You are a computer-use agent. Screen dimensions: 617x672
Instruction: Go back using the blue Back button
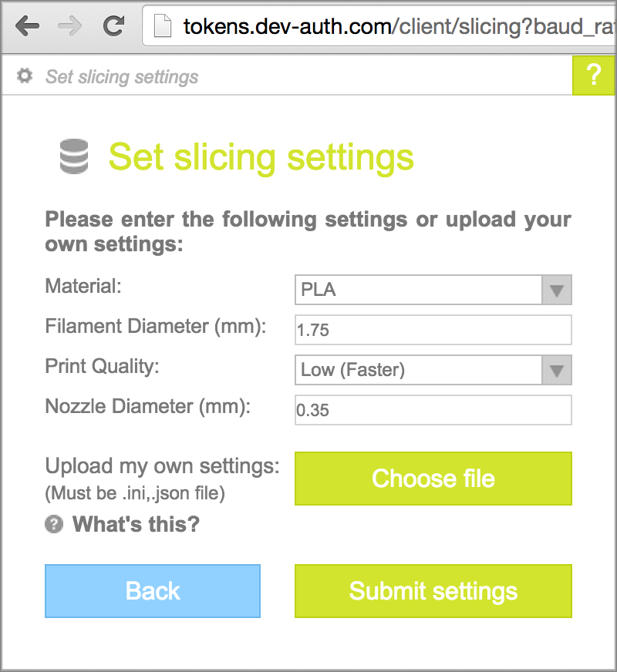pyautogui.click(x=153, y=591)
